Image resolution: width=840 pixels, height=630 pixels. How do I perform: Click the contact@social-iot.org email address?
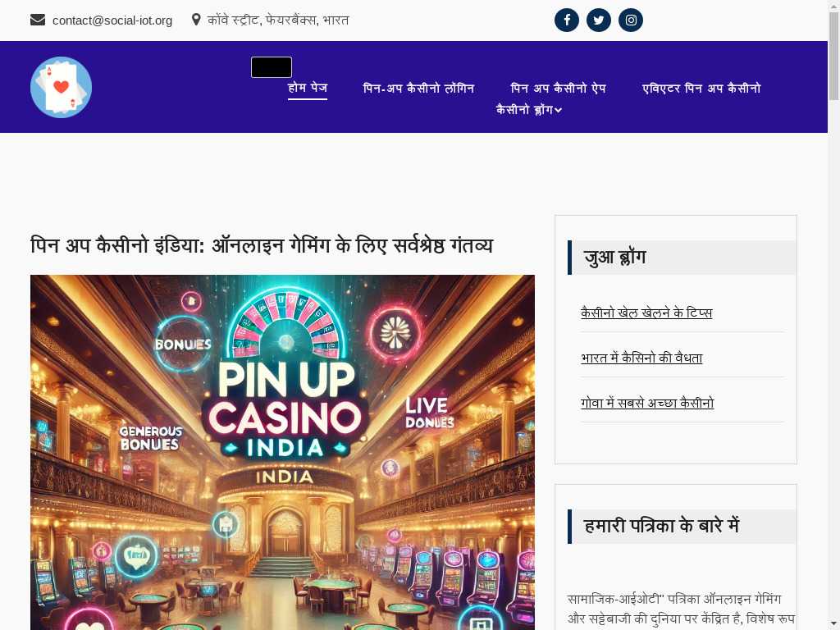[112, 21]
